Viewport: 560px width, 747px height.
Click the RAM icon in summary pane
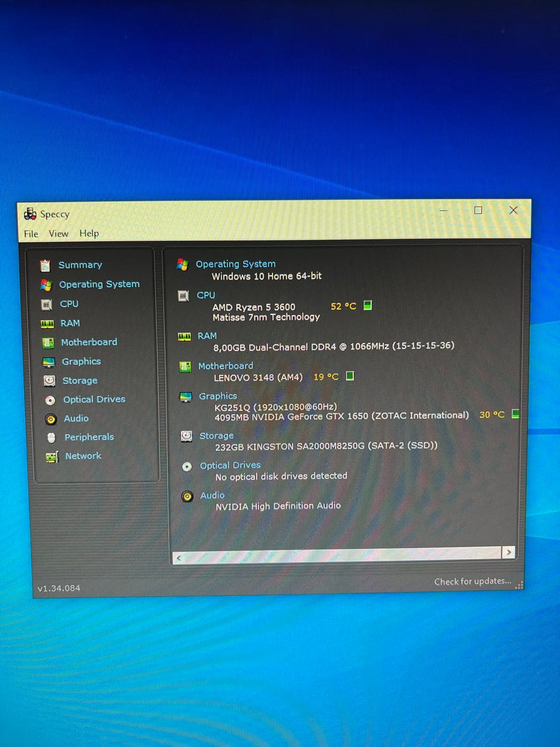pos(184,337)
